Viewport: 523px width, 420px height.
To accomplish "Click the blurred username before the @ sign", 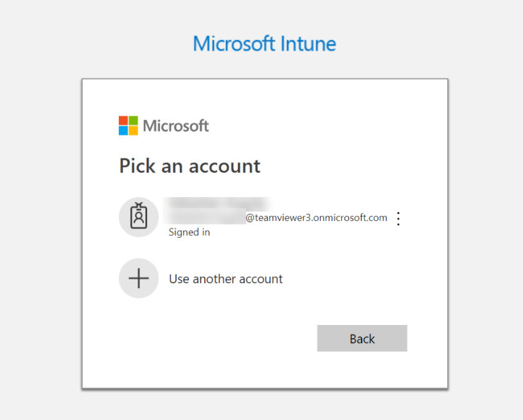I will pyautogui.click(x=205, y=217).
